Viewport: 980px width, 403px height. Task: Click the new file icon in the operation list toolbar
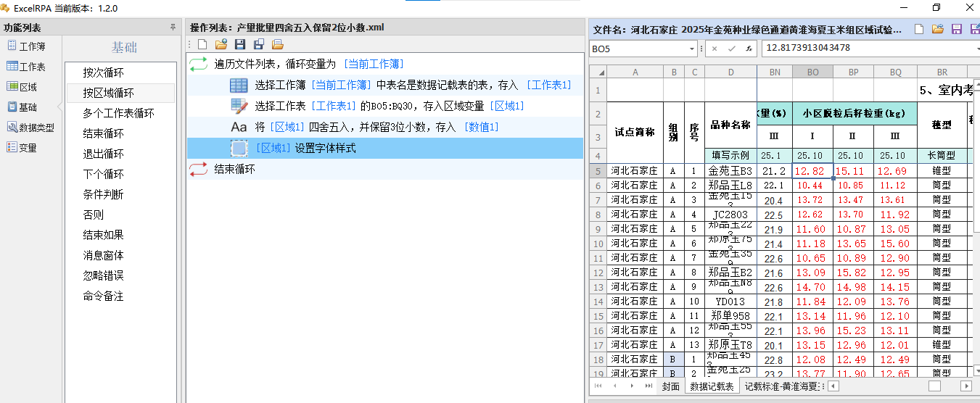click(203, 44)
